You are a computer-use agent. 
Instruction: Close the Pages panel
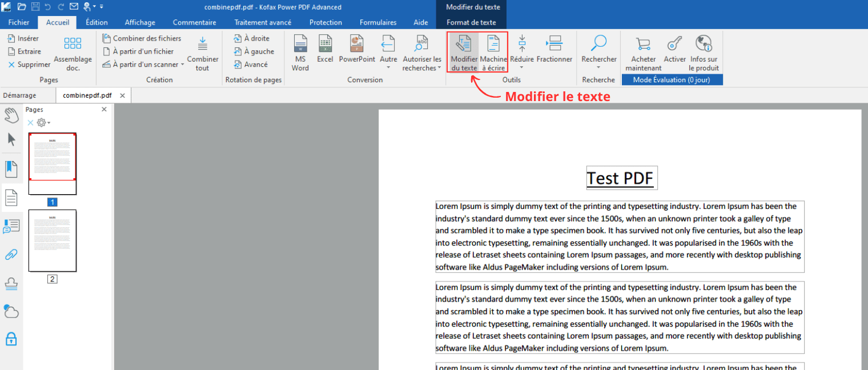point(104,110)
